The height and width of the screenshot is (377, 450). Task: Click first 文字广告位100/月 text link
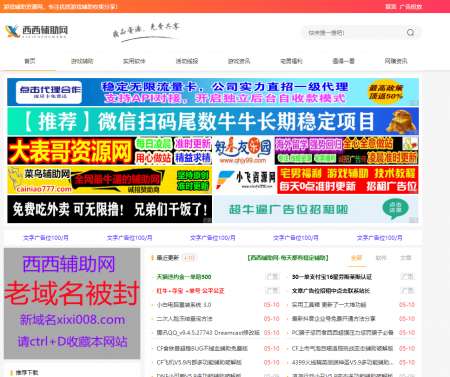tap(46, 238)
